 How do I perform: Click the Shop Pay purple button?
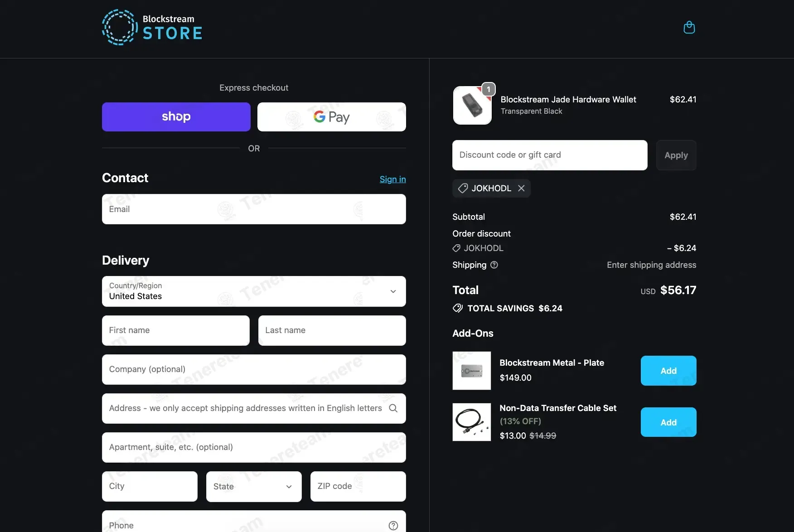(x=176, y=116)
